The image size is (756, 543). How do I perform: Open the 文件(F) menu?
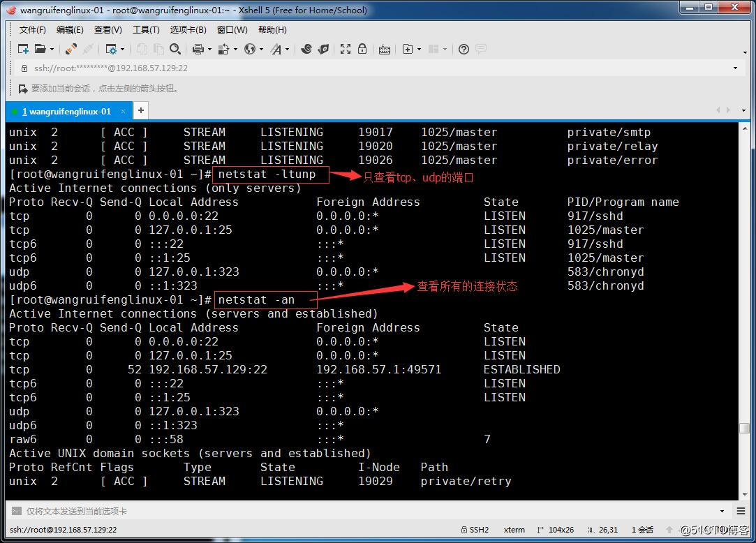point(32,30)
